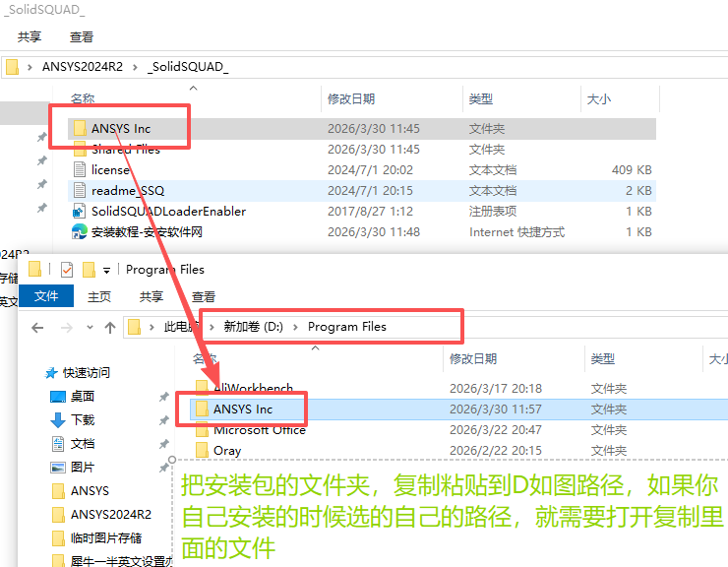Image resolution: width=728 pixels, height=567 pixels.
Task: Click date 2026/3/17 20:18 of AliWorkbench
Action: 496,389
